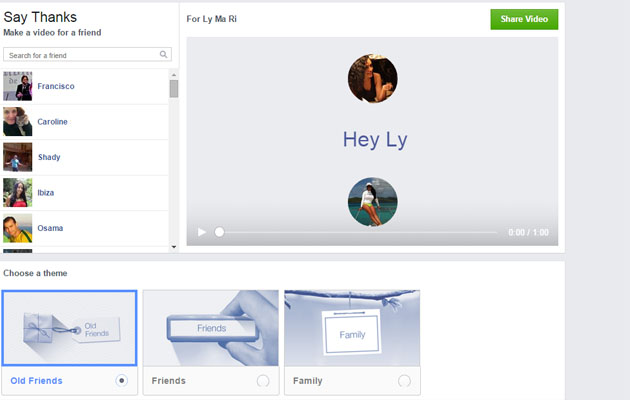This screenshot has height=400, width=630.
Task: Click the Family theme thumbnail
Action: [352, 328]
